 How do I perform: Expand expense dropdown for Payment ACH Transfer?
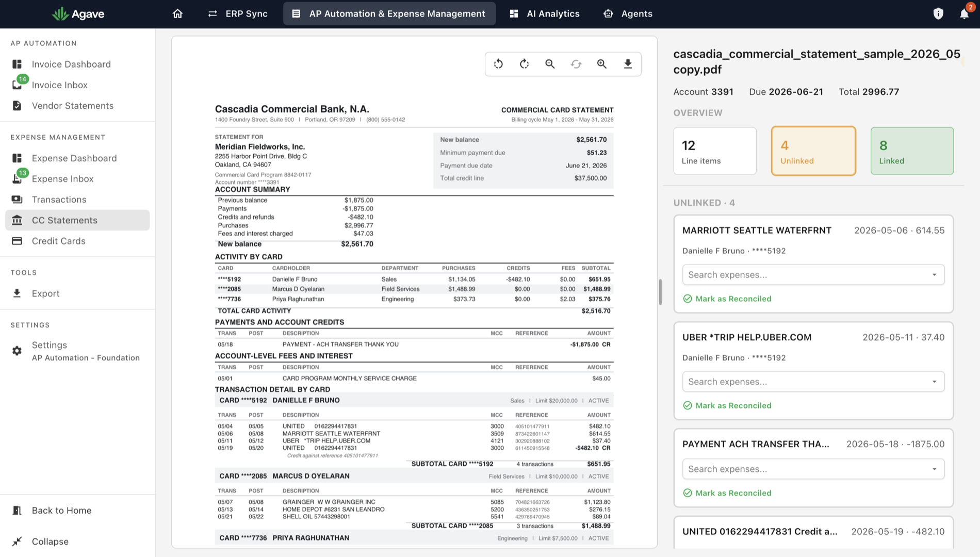point(934,469)
